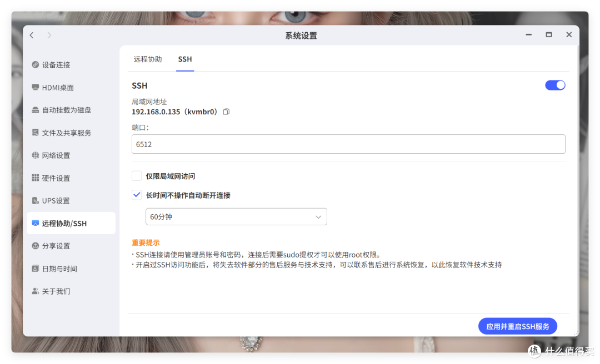Open 分享设置 settings page

point(71,246)
